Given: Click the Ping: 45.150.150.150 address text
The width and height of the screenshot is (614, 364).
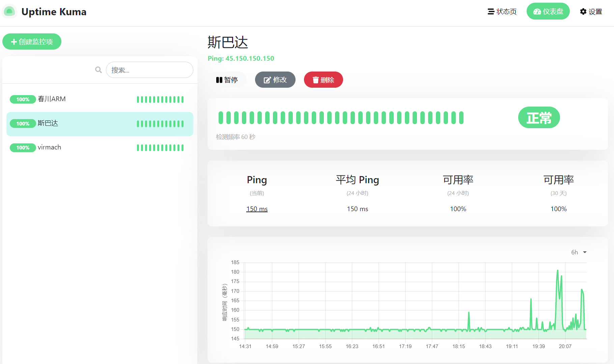Looking at the screenshot, I should (x=241, y=58).
